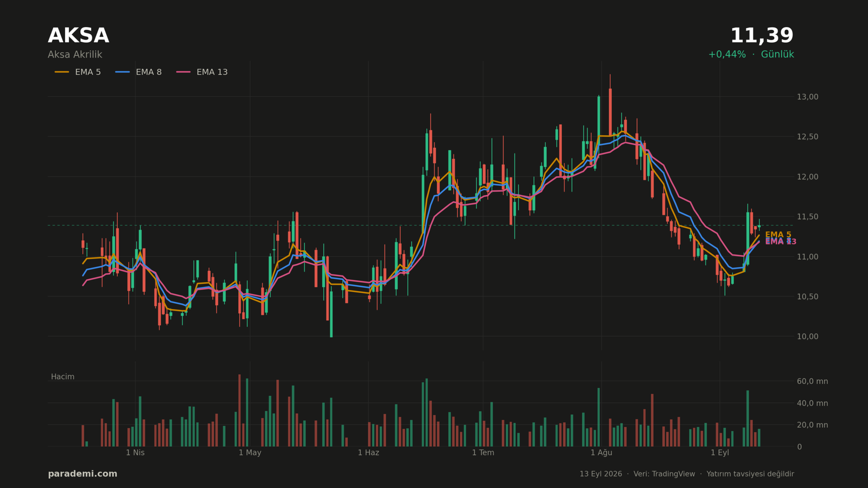Image resolution: width=868 pixels, height=488 pixels.
Task: Click the 'parademi.com' site name
Action: (82, 474)
